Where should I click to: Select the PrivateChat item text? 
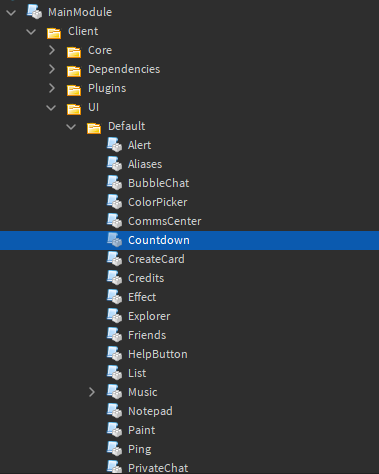point(158,468)
